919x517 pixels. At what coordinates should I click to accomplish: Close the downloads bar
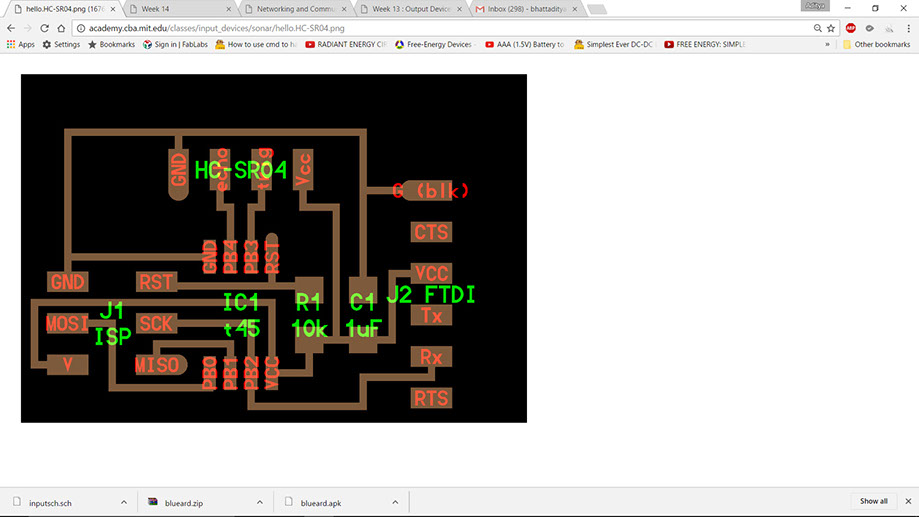[x=908, y=501]
